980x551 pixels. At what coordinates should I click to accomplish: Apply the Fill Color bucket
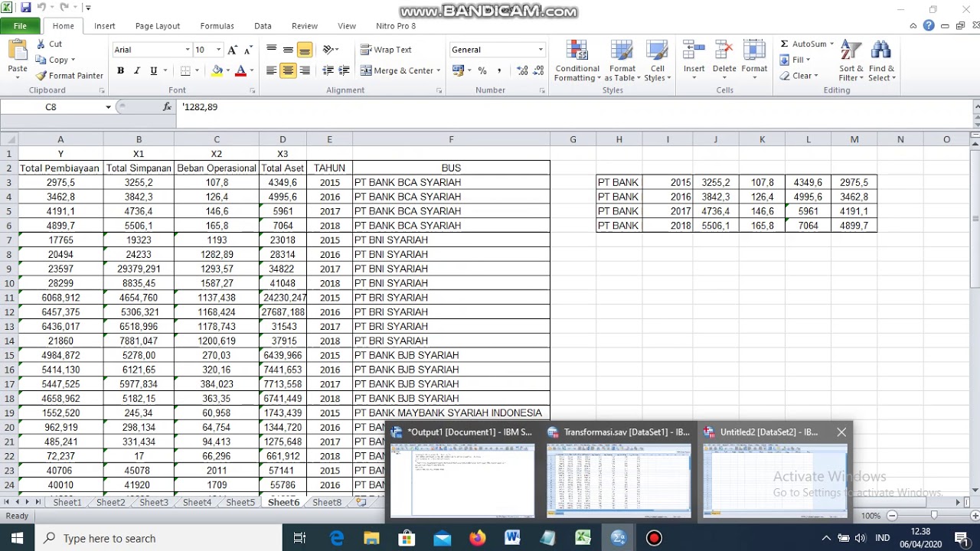[217, 70]
